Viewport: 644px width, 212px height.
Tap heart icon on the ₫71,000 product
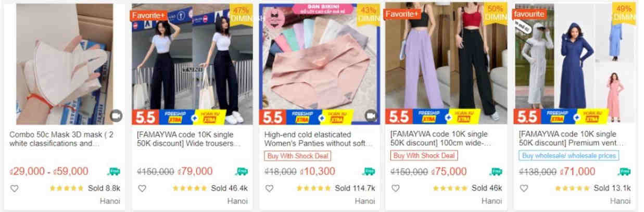[x=524, y=189]
